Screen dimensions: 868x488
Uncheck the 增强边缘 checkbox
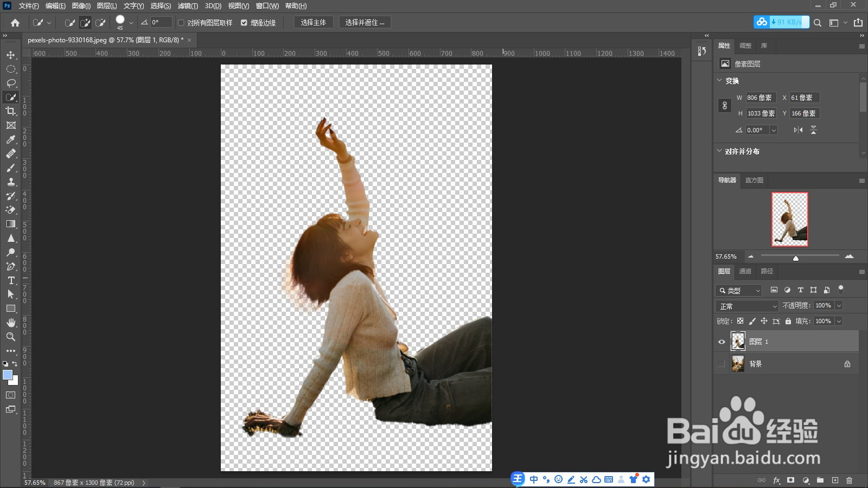point(244,23)
